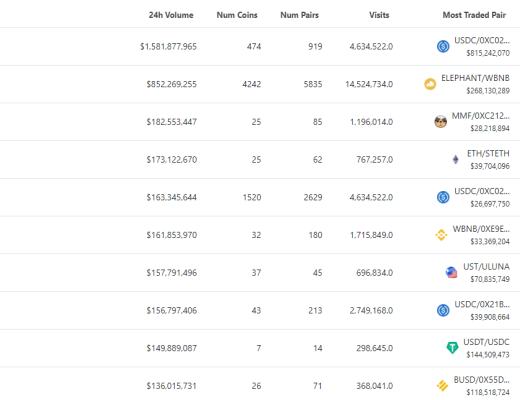520x400 pixels.
Task: Open the MMF/0XC212... pair link
Action: [x=481, y=116]
